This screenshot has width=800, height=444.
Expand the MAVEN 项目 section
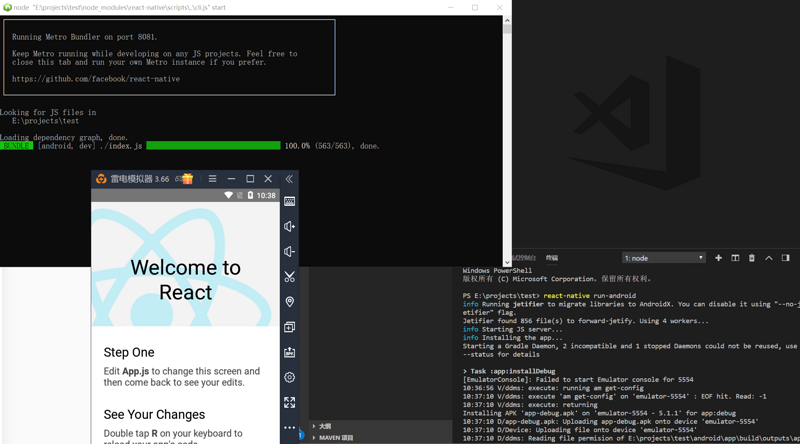click(381, 437)
